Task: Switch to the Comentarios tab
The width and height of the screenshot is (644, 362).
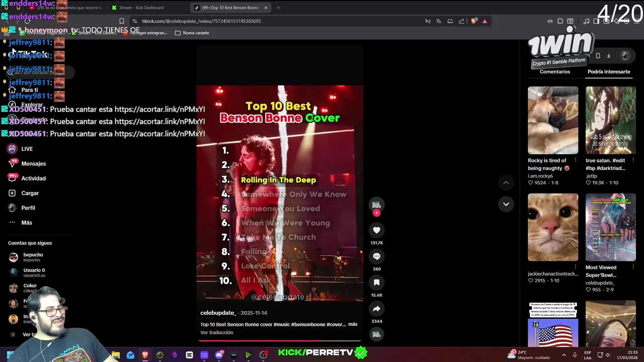Action: 555,71
